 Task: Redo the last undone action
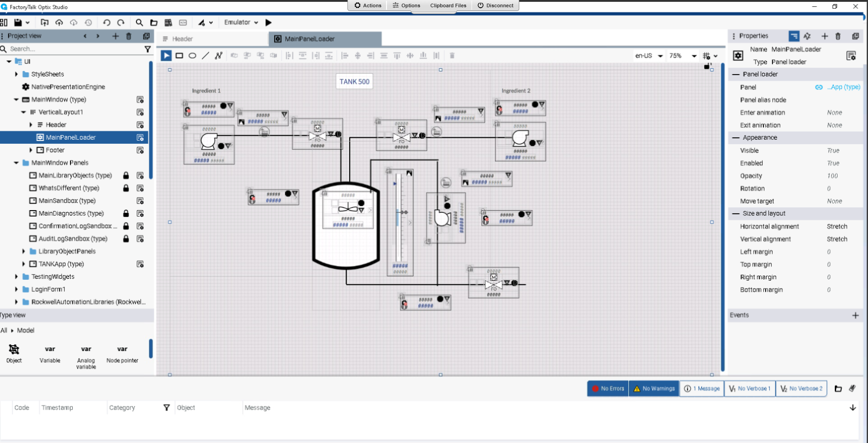[x=121, y=22]
